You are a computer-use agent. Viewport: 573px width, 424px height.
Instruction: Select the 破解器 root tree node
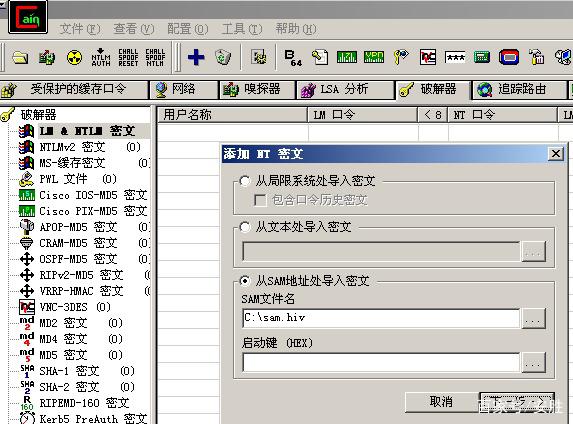(x=38, y=115)
